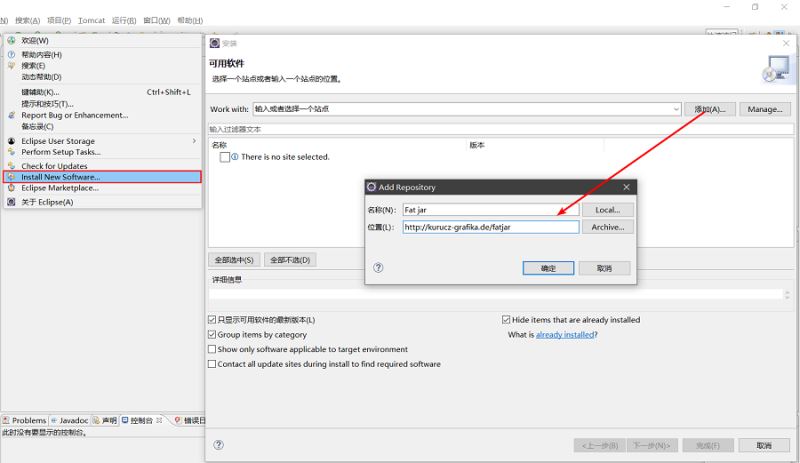The width and height of the screenshot is (800, 463).
Task: Click the help icon at Install dialog bottom
Action: click(218, 445)
